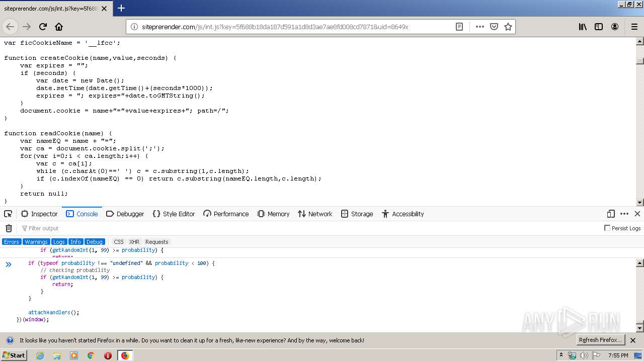Open volume control in system tray
The image size is (644, 362).
(x=584, y=355)
